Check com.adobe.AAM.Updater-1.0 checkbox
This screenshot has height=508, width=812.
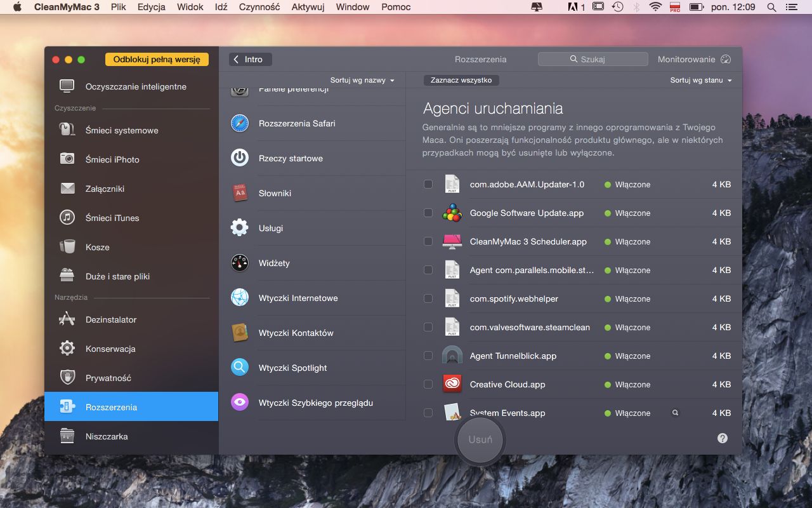(x=428, y=184)
